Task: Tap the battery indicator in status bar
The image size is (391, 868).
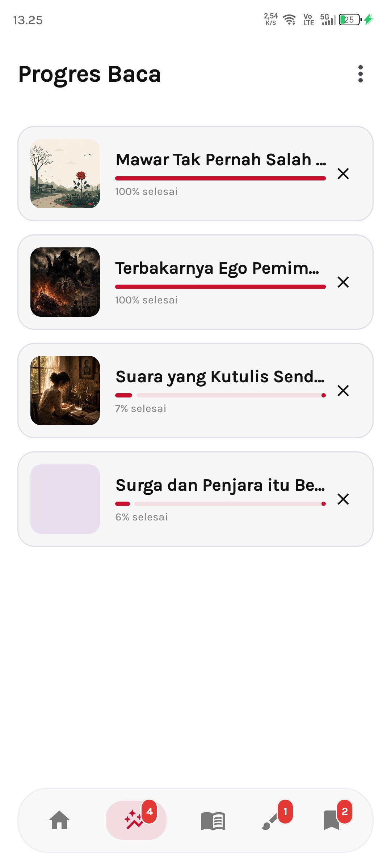Action: [350, 20]
